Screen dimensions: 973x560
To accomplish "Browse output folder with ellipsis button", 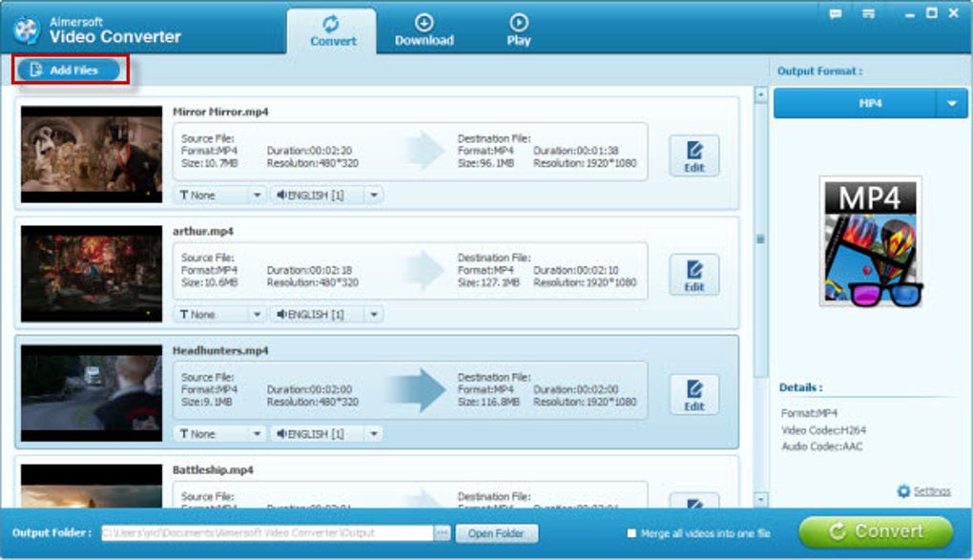I will pyautogui.click(x=442, y=532).
